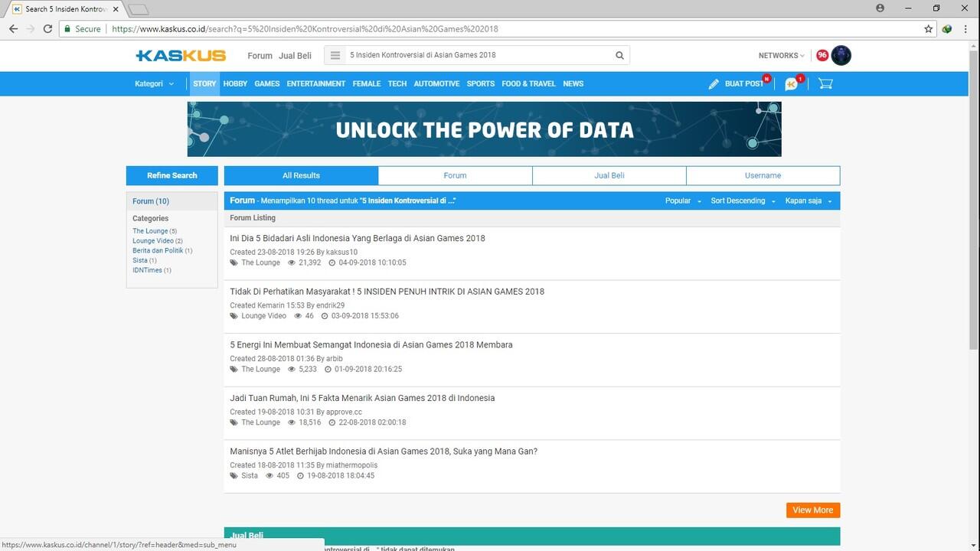The image size is (980, 551).
Task: Open the search options hamburger icon
Action: point(335,55)
